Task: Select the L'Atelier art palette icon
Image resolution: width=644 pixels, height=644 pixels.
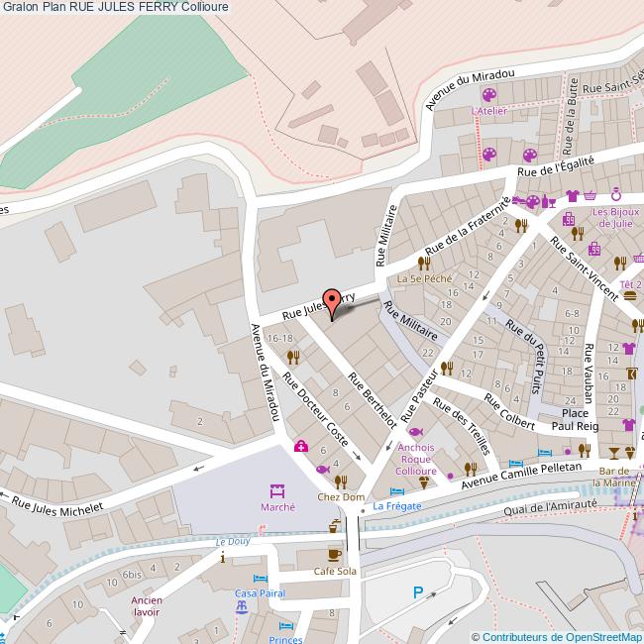Action: pos(488,96)
